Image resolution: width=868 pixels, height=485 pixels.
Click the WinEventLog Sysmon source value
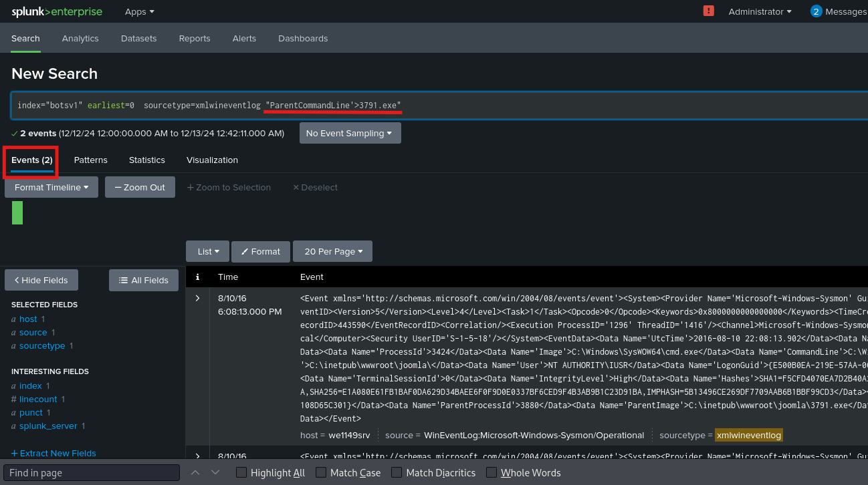[x=534, y=435]
